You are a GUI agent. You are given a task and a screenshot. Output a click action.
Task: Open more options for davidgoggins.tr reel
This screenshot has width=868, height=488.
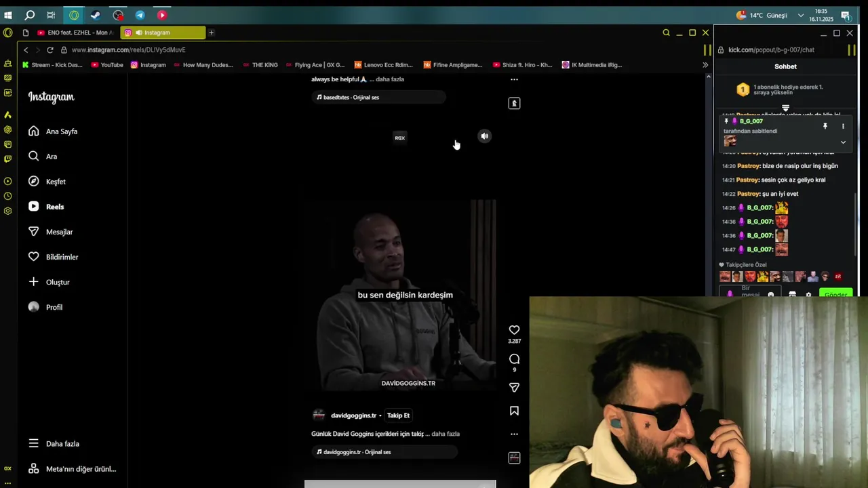point(514,434)
